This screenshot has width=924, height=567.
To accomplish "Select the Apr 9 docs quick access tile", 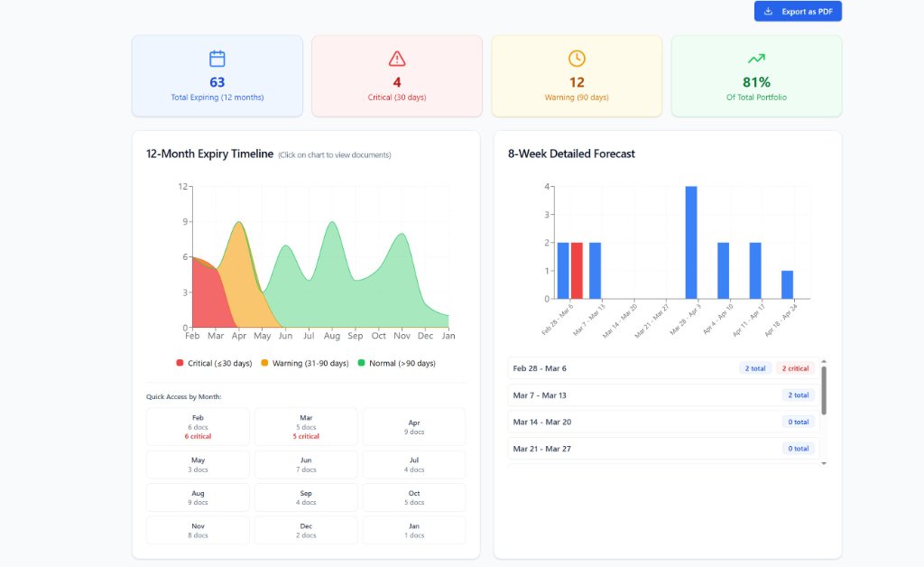I will 414,427.
